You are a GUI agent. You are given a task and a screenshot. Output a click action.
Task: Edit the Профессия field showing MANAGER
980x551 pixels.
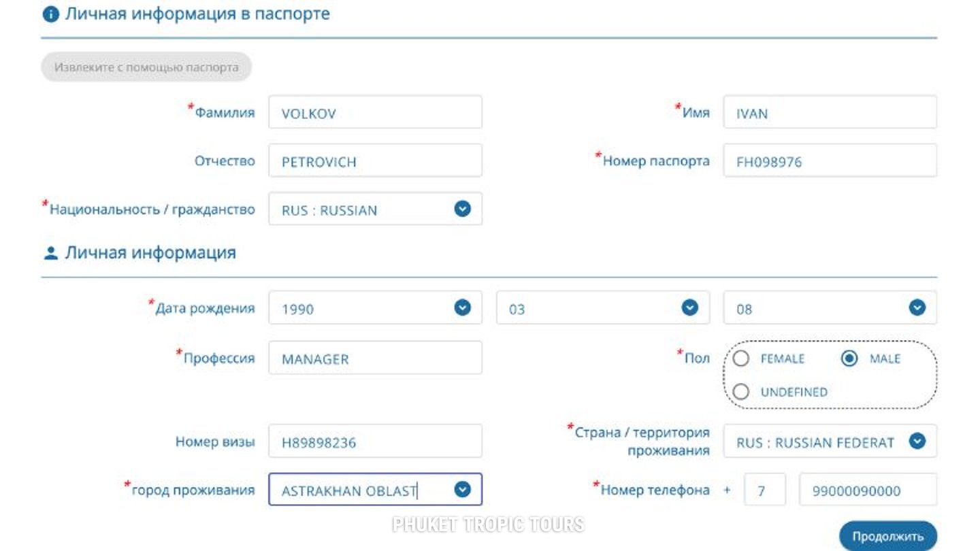click(x=375, y=358)
